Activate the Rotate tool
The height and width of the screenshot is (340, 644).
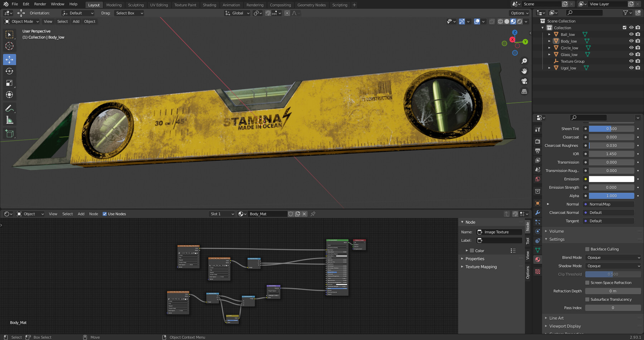click(9, 71)
